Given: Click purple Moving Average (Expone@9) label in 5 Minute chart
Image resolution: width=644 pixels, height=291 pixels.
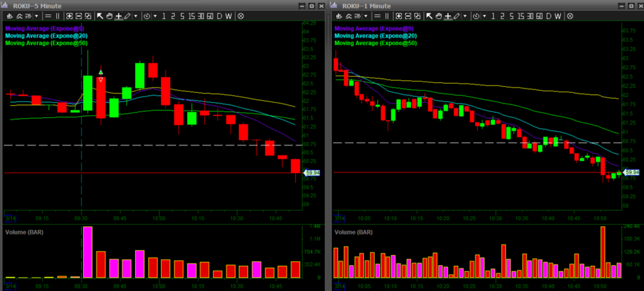Looking at the screenshot, I should (45, 29).
